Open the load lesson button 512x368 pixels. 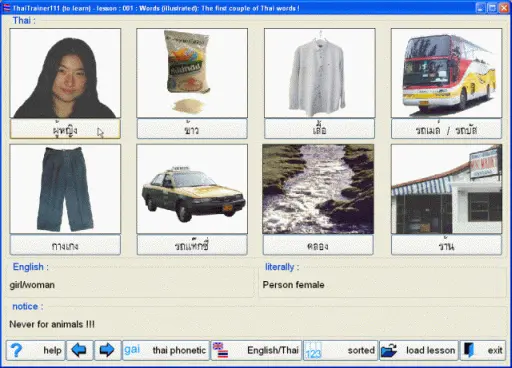(x=419, y=350)
